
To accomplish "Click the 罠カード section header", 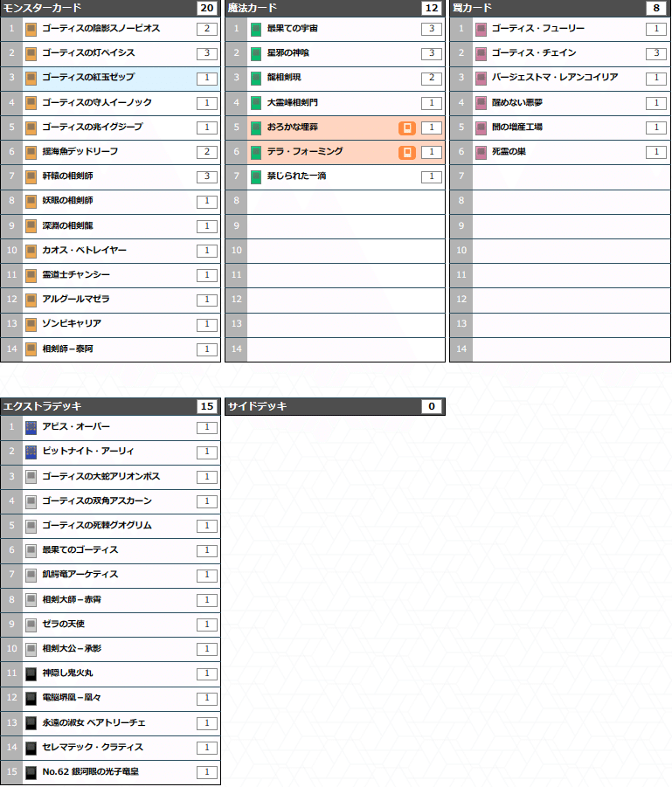I will [560, 8].
